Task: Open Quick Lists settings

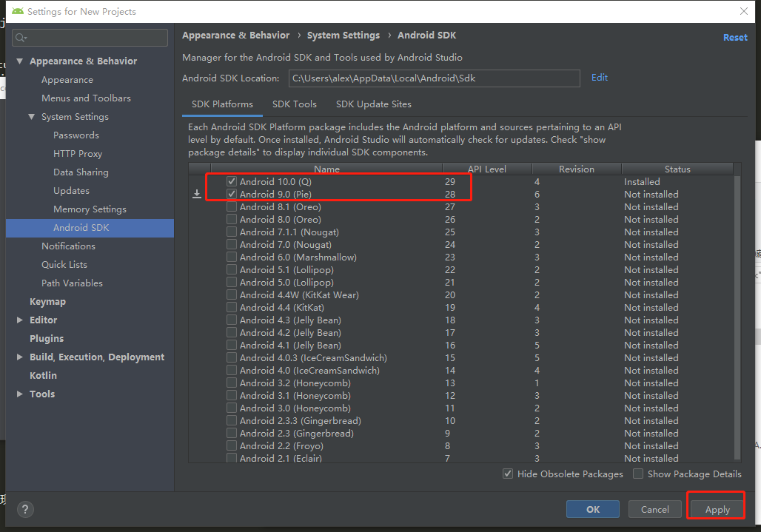Action: pos(64,265)
